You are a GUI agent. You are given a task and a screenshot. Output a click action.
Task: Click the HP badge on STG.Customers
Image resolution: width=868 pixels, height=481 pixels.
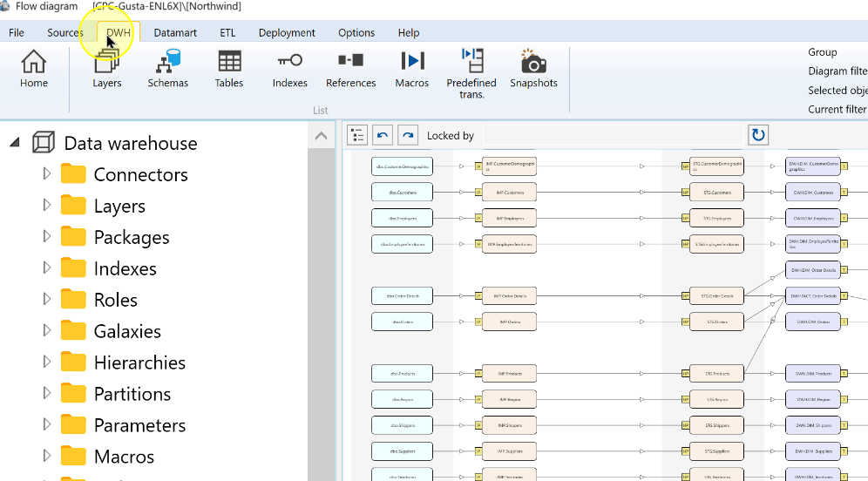tap(685, 193)
